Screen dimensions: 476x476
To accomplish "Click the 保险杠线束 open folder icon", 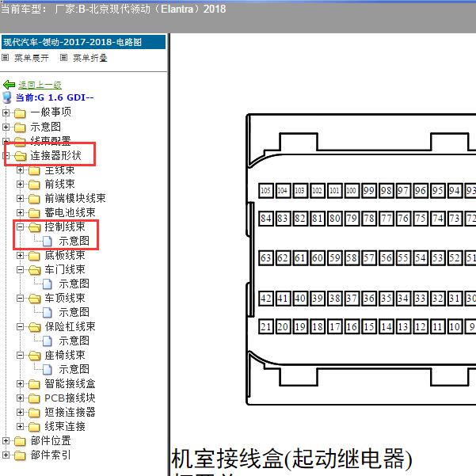I will tap(35, 327).
